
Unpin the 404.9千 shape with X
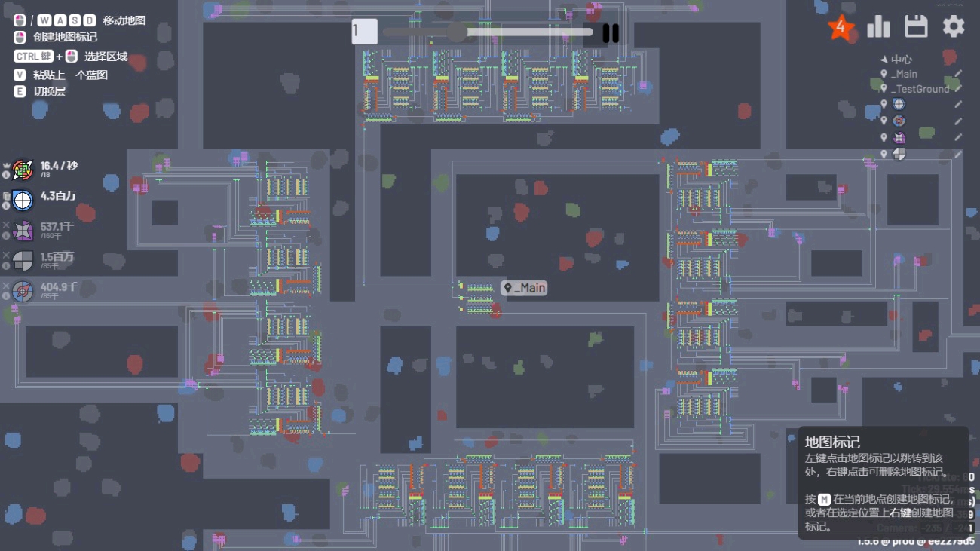pyautogui.click(x=6, y=285)
